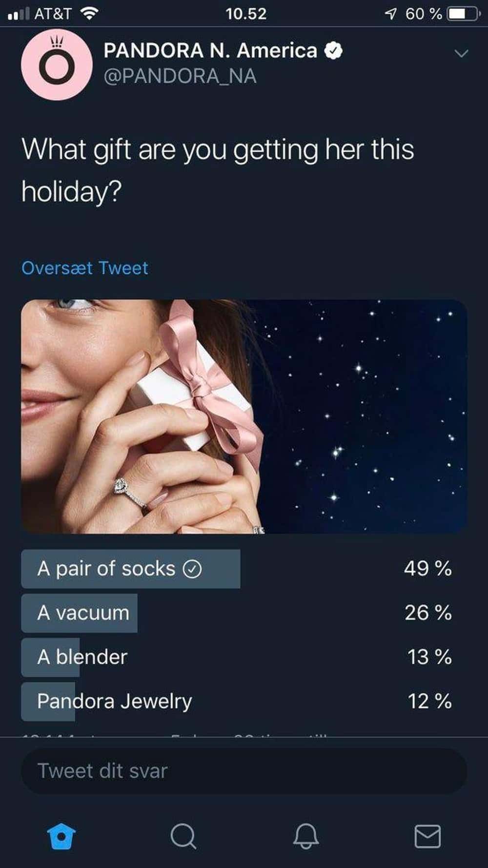Tap the location arrow status icon
This screenshot has width=488, height=868.
point(390,14)
